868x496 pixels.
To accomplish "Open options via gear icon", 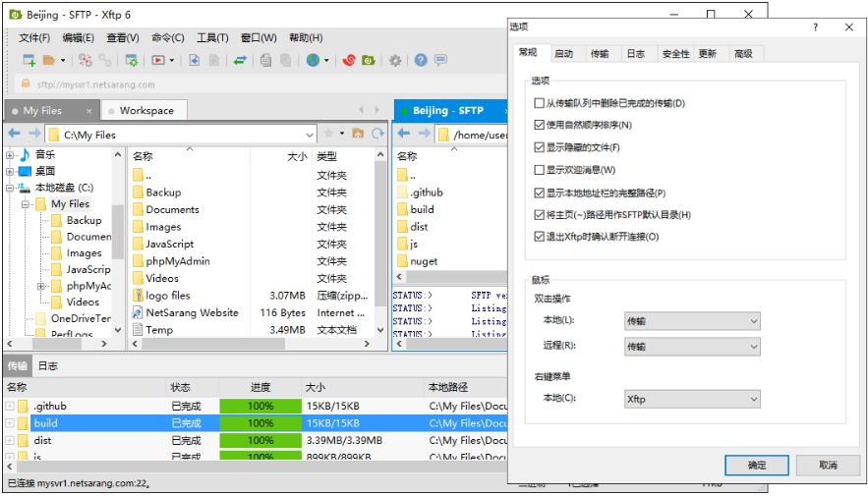I will click(395, 60).
